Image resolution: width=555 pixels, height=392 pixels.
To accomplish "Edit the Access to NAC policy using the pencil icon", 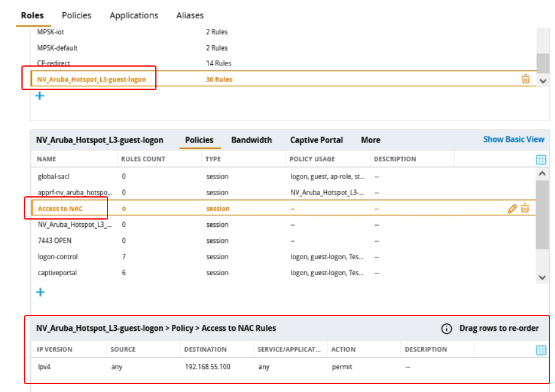I will [x=512, y=209].
